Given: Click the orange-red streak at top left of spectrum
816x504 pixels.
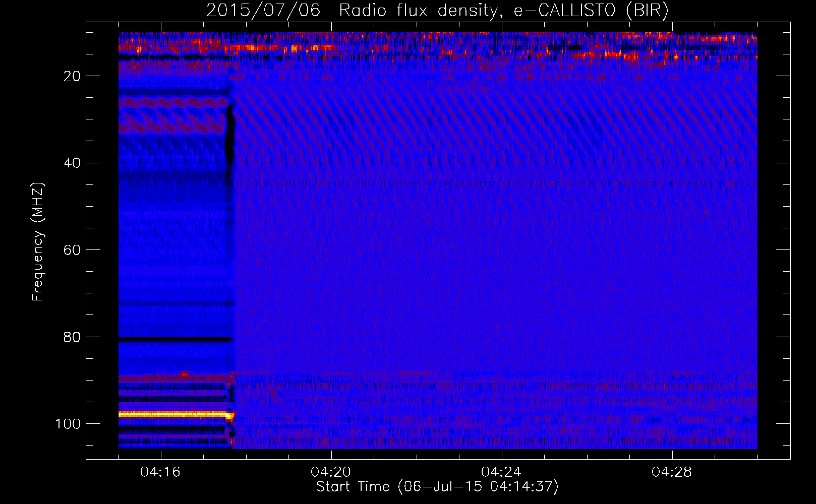Looking at the screenshot, I should point(151,48).
